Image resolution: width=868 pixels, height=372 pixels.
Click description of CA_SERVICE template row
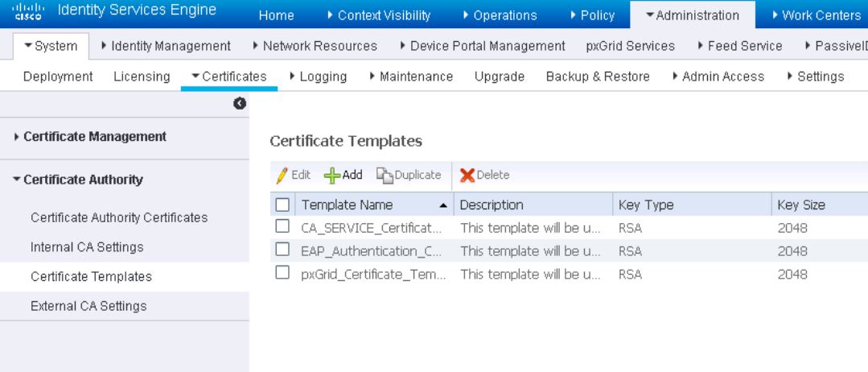pyautogui.click(x=530, y=229)
